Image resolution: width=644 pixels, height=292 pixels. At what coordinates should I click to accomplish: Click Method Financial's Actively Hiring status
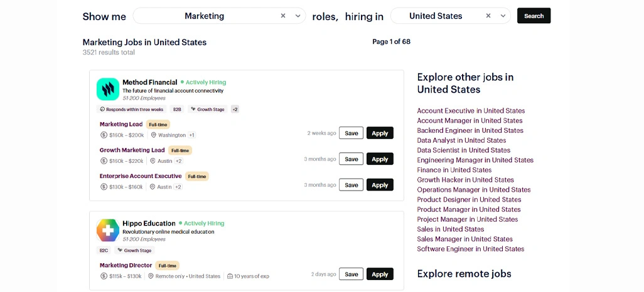click(203, 82)
